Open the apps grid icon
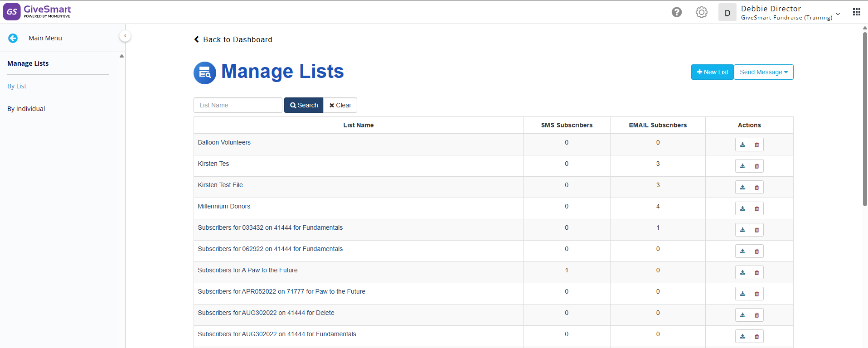Image resolution: width=868 pixels, height=348 pixels. pos(856,12)
